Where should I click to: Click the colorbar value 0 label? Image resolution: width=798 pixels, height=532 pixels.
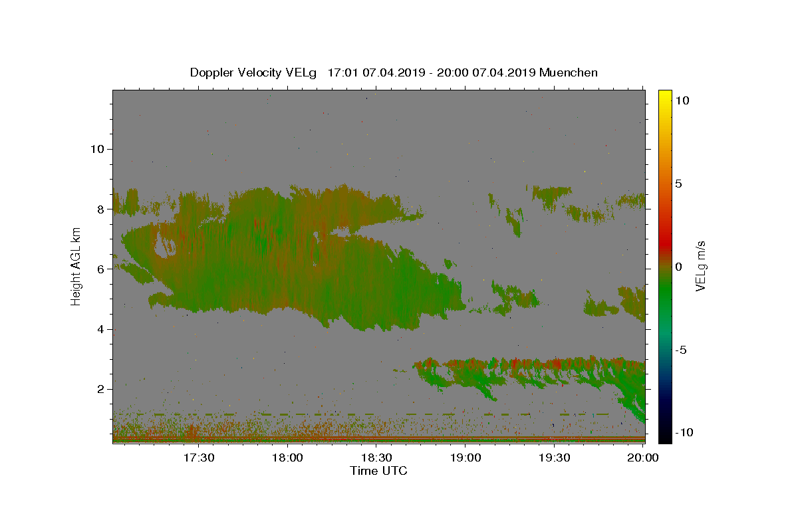[680, 267]
